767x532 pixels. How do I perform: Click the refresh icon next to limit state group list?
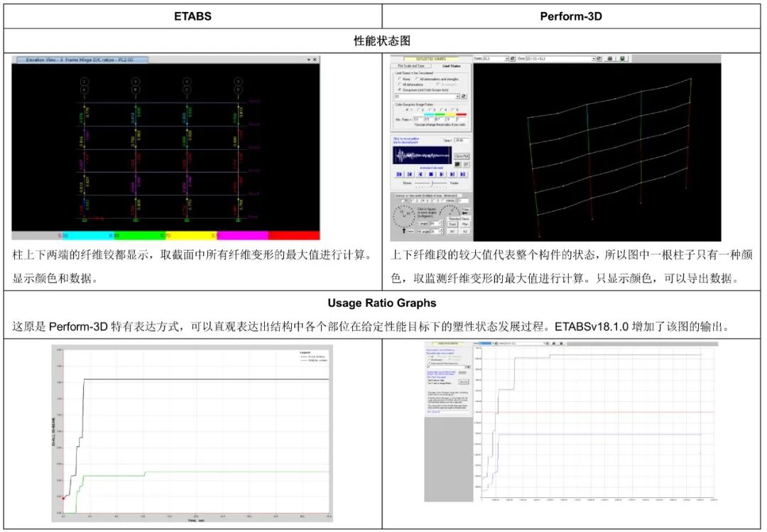[x=463, y=97]
